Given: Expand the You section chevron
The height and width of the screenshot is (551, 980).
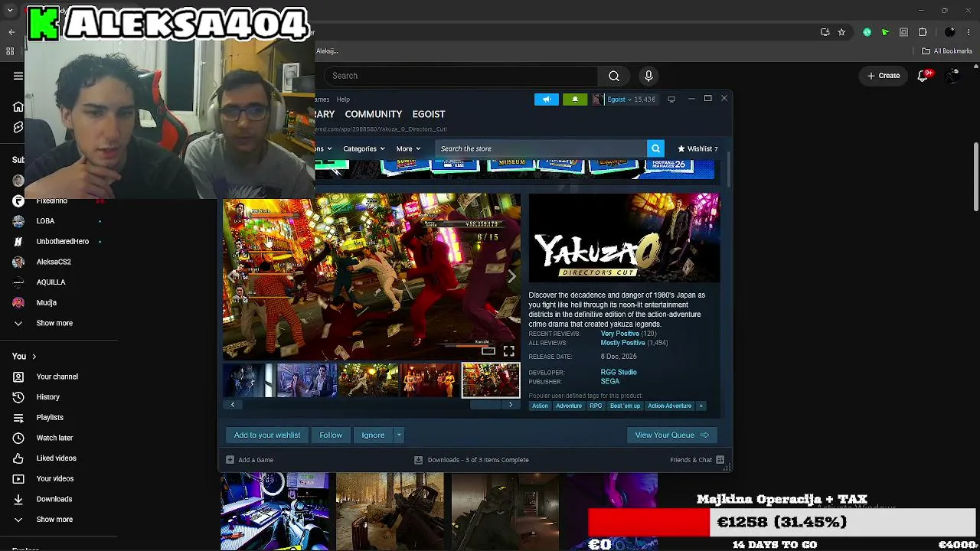Looking at the screenshot, I should (34, 357).
